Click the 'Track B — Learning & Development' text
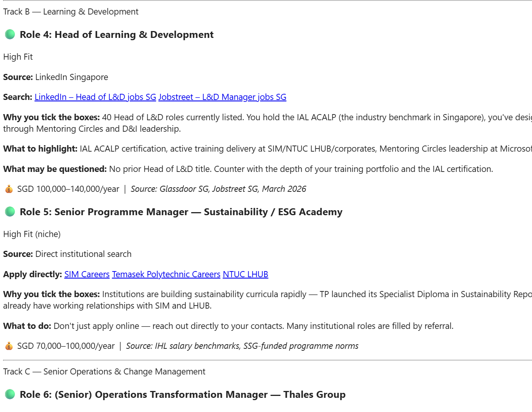 click(71, 11)
